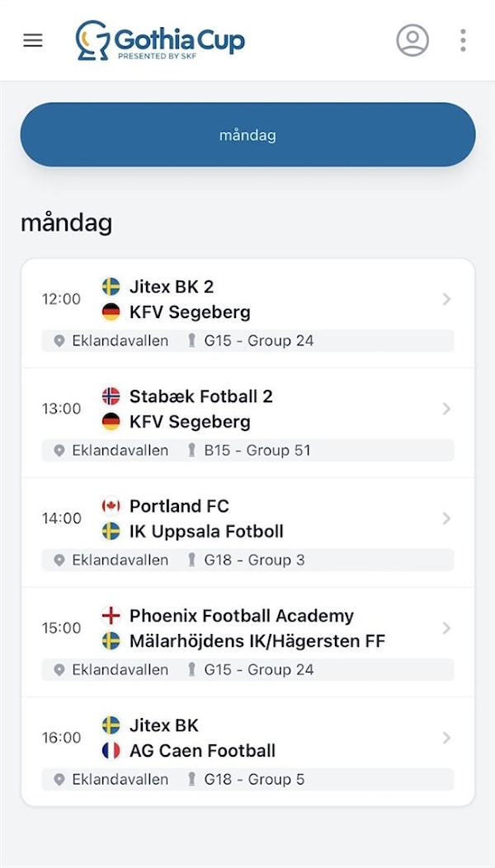Click the trophy icon next to B15 - Group 51
The image size is (495, 868).
click(192, 451)
